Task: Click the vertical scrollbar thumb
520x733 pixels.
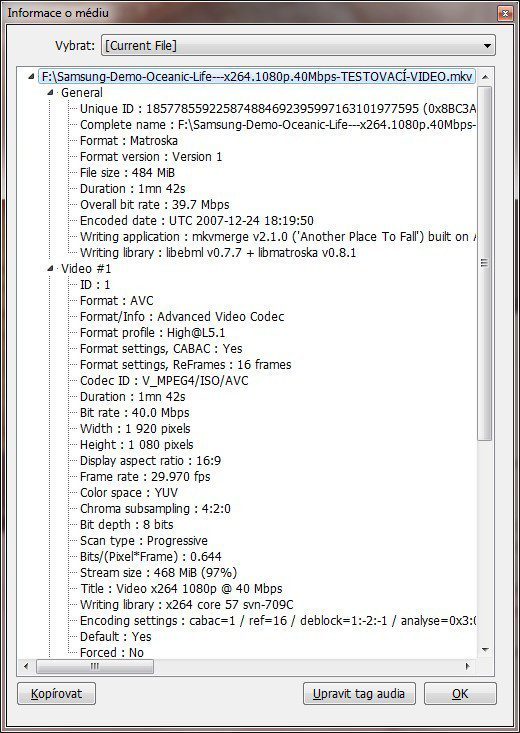Action: tap(484, 263)
